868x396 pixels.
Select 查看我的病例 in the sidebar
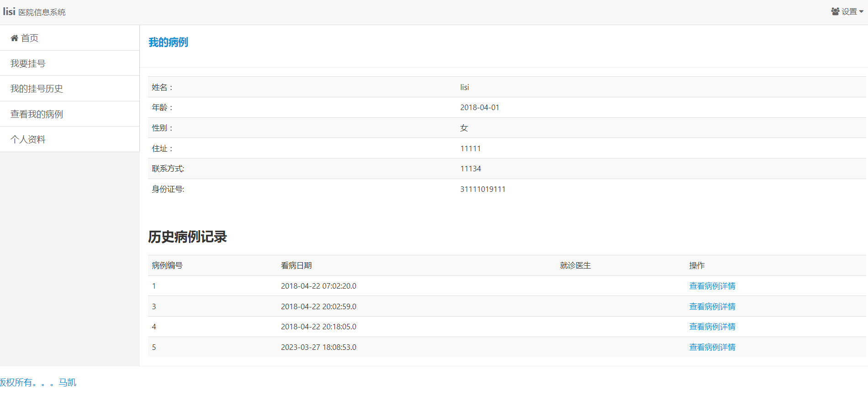coord(69,114)
